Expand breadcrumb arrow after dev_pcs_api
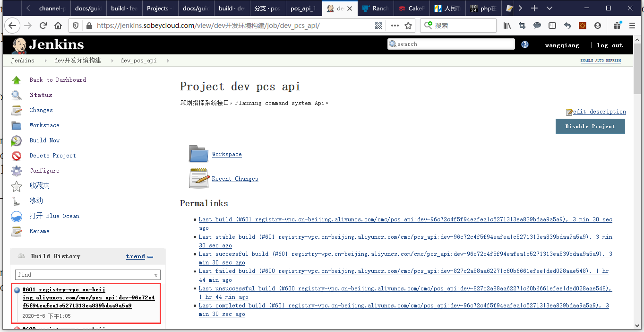Screen dimensions: 644x332 point(168,61)
